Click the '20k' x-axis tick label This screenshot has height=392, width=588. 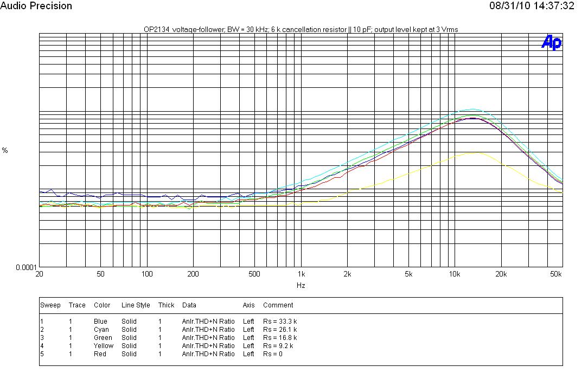click(x=501, y=274)
